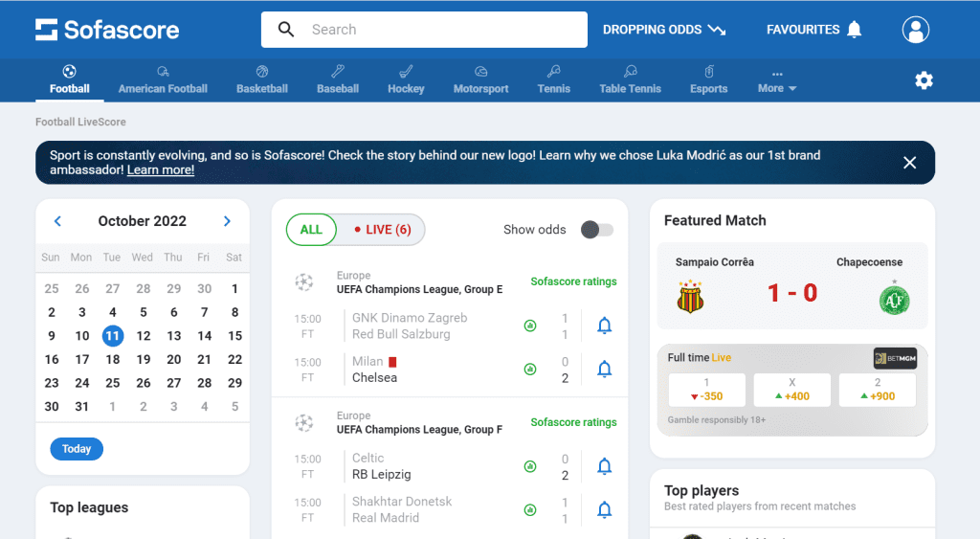The image size is (980, 539).
Task: Toggle the Show odds switch
Action: tap(597, 230)
